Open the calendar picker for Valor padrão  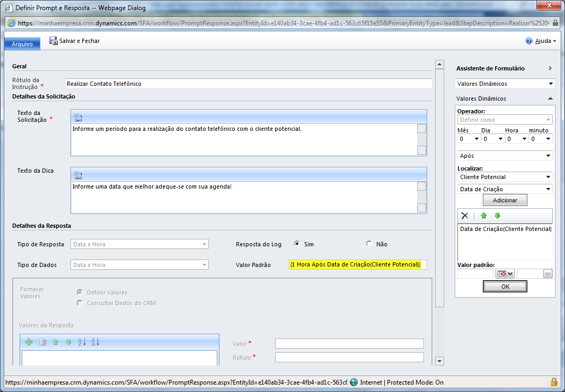pos(505,273)
